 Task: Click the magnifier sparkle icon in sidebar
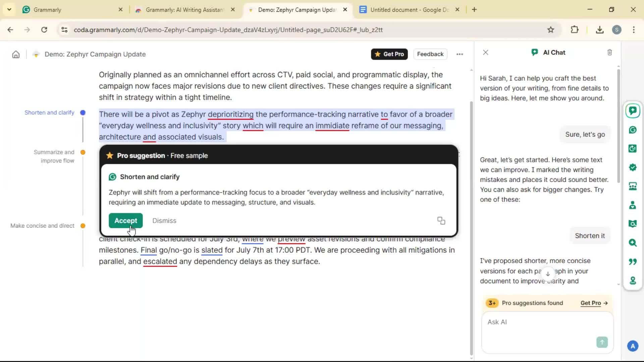[x=633, y=243]
